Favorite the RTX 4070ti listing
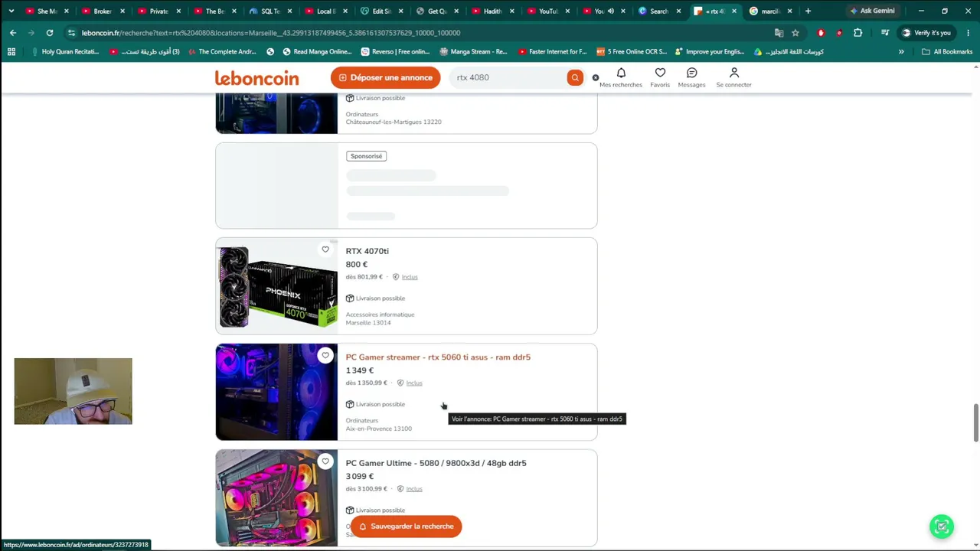Viewport: 980px width, 551px height. 325,249
